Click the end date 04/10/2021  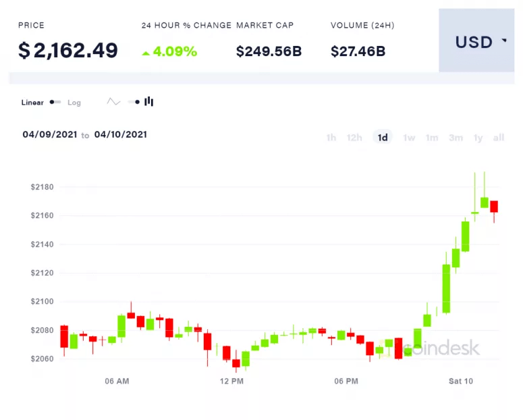pyautogui.click(x=120, y=134)
